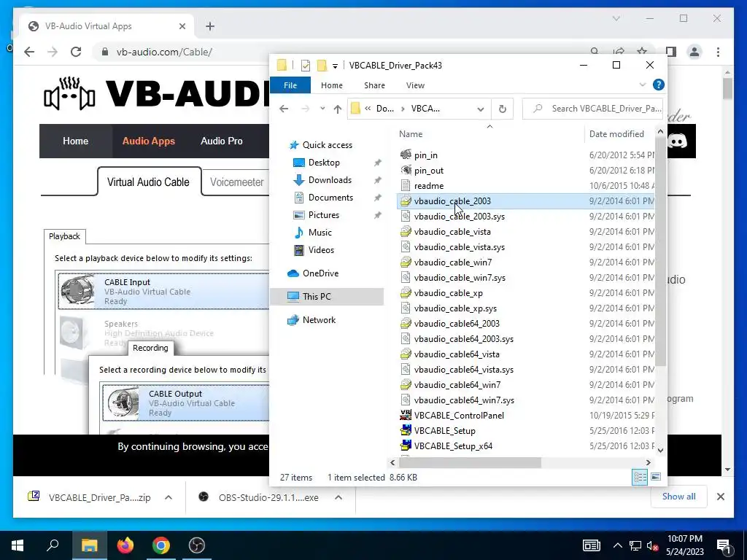
Task: Reload the Chrome page
Action: 76,52
